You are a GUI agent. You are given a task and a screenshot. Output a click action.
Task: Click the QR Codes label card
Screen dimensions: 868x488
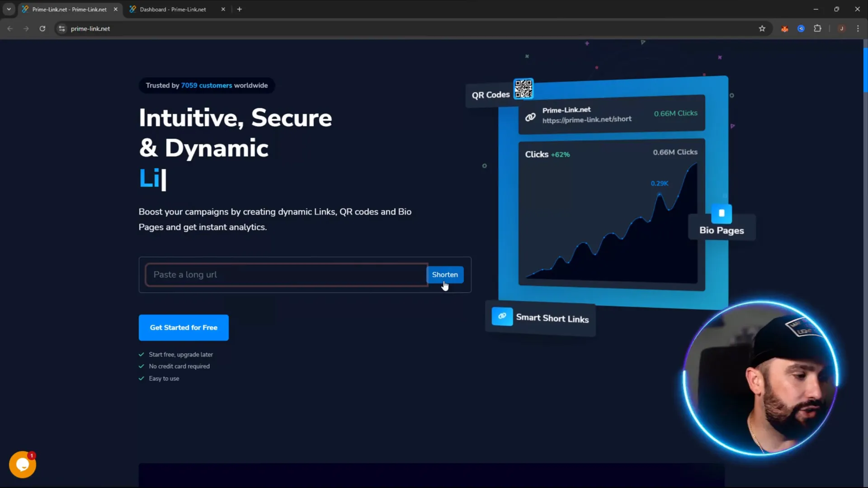pyautogui.click(x=491, y=95)
